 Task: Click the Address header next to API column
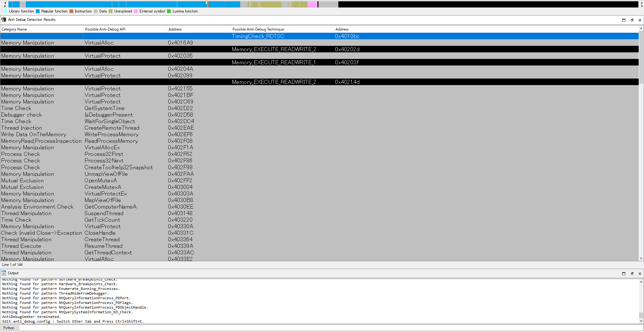click(199, 29)
